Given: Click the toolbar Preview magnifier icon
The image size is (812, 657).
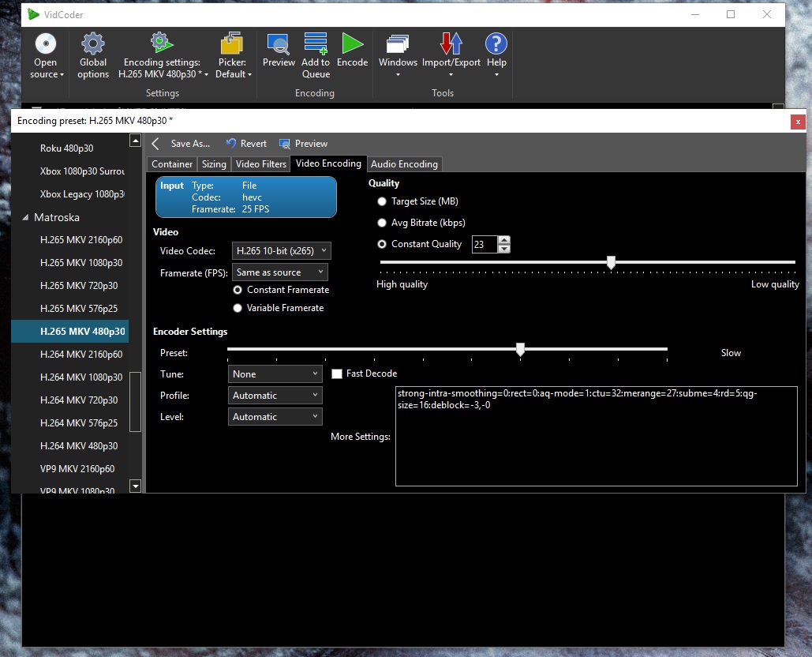Looking at the screenshot, I should point(279,43).
